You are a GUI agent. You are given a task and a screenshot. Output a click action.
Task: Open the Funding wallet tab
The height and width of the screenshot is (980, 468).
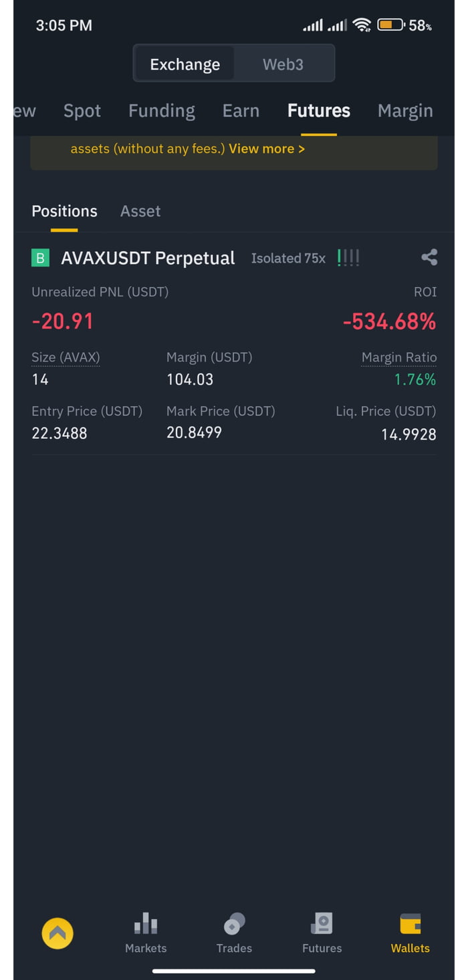pyautogui.click(x=162, y=111)
